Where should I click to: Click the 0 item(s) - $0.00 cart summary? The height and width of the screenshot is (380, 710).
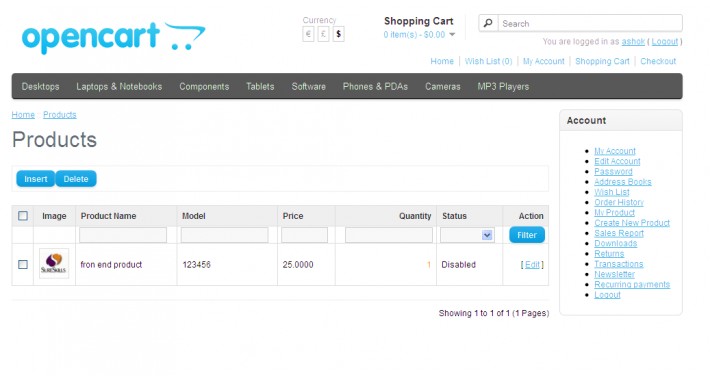click(414, 35)
